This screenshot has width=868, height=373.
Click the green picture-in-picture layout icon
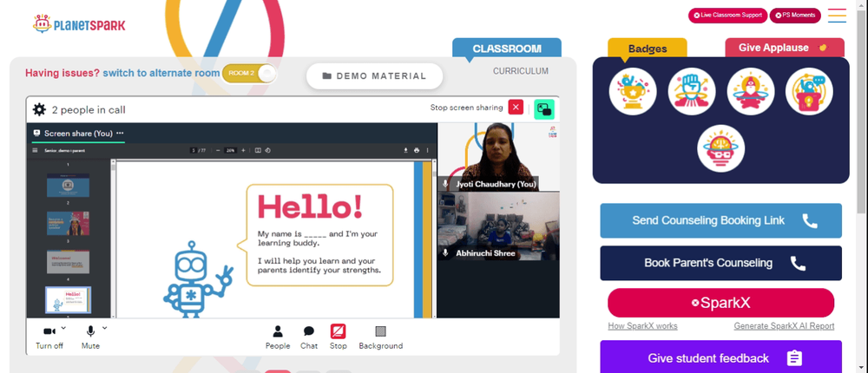pos(544,109)
